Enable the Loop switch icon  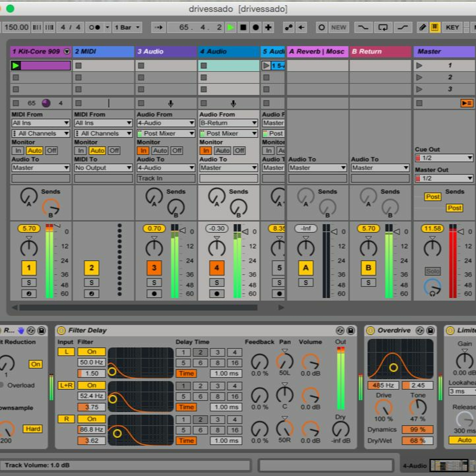pyautogui.click(x=383, y=27)
